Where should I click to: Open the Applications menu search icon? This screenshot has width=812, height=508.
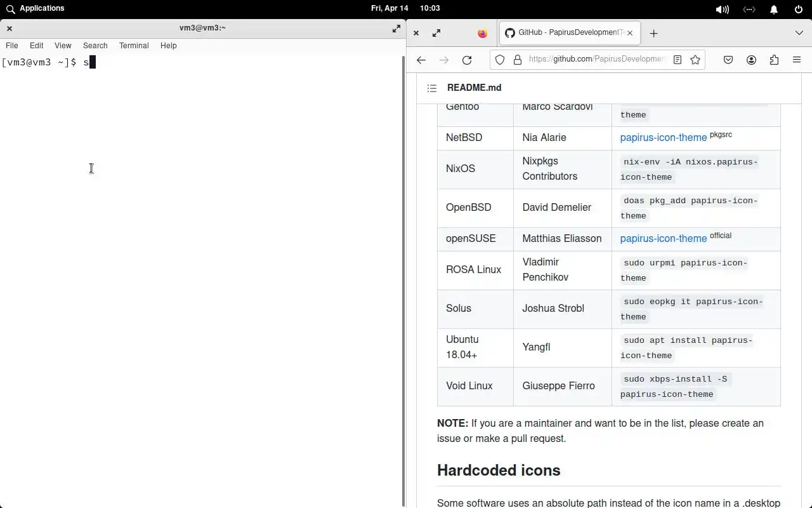10,9
